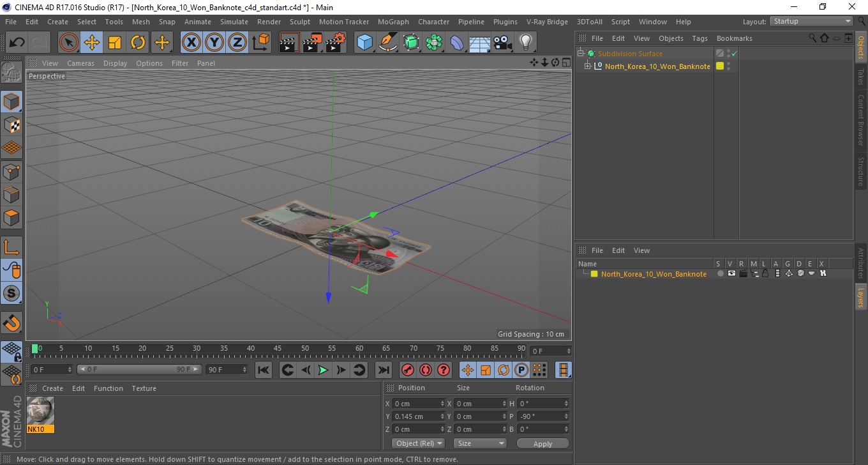Go to start of animation
The width and height of the screenshot is (868, 465).
(264, 370)
